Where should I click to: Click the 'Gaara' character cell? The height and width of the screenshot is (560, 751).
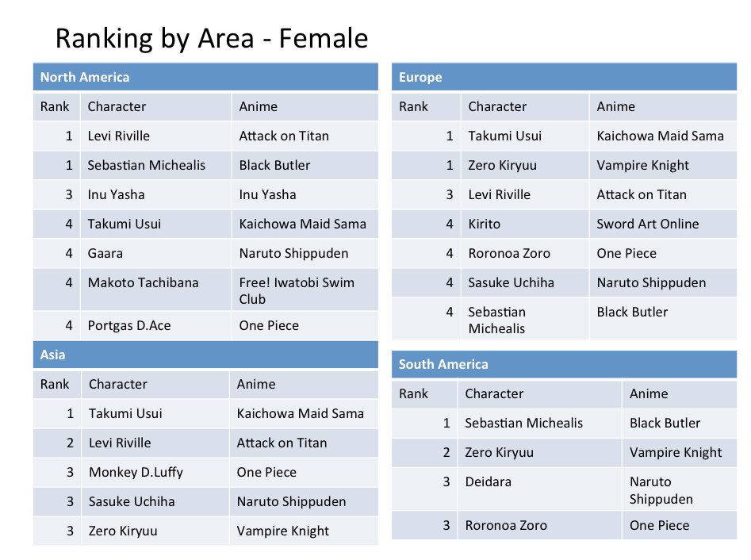[x=105, y=253]
